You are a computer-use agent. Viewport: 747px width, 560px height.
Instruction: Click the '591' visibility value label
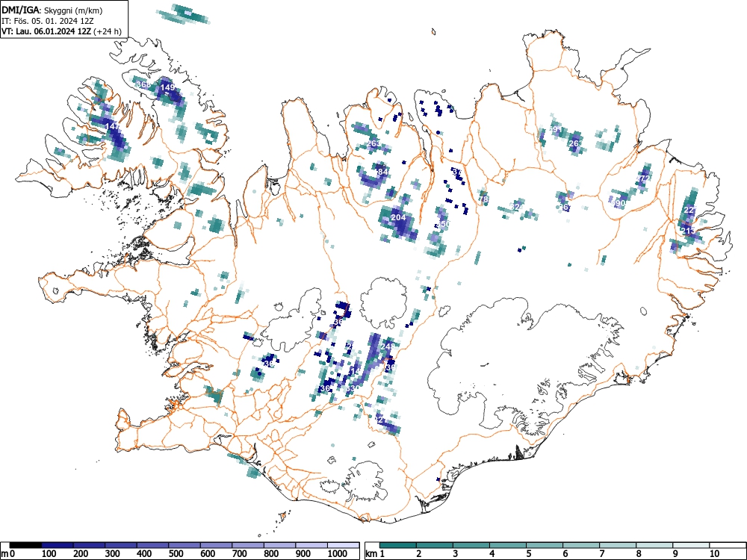pyautogui.click(x=554, y=129)
